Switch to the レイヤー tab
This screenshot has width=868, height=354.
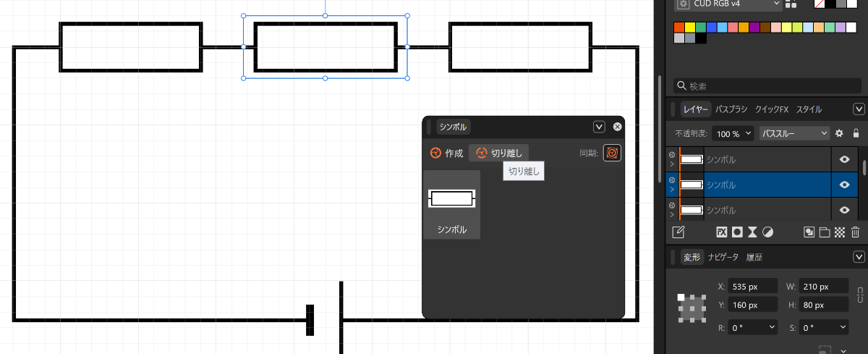(695, 109)
